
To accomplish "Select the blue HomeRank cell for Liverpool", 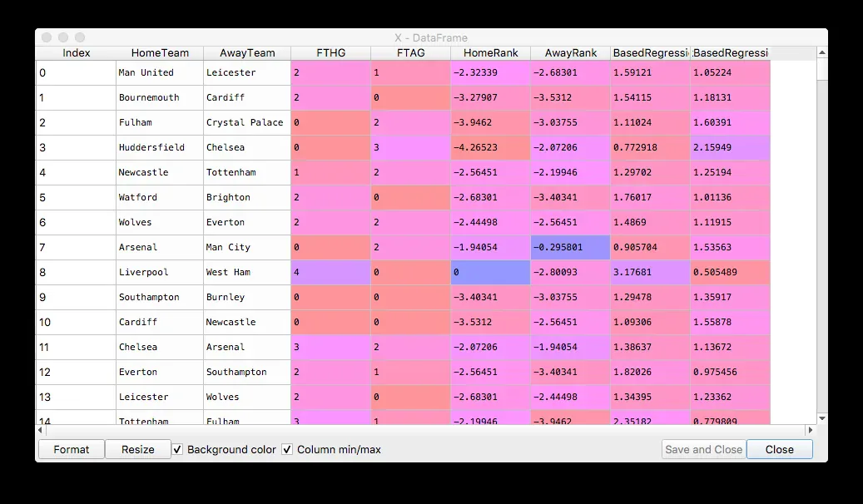I will 490,272.
